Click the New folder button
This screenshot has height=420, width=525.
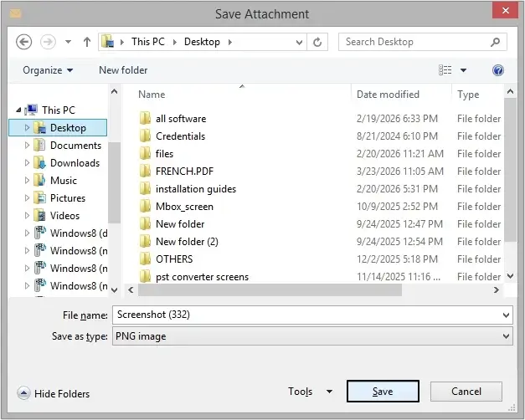(x=123, y=70)
